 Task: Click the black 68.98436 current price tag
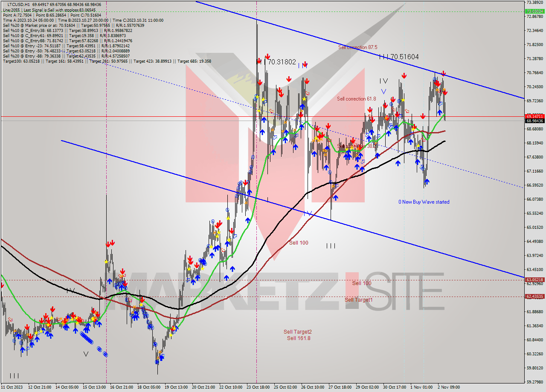pyautogui.click(x=535, y=121)
